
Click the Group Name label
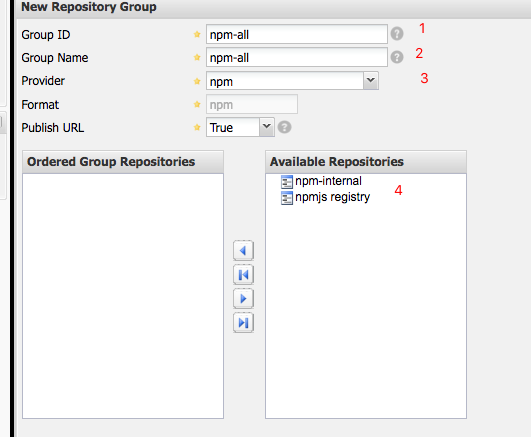55,58
